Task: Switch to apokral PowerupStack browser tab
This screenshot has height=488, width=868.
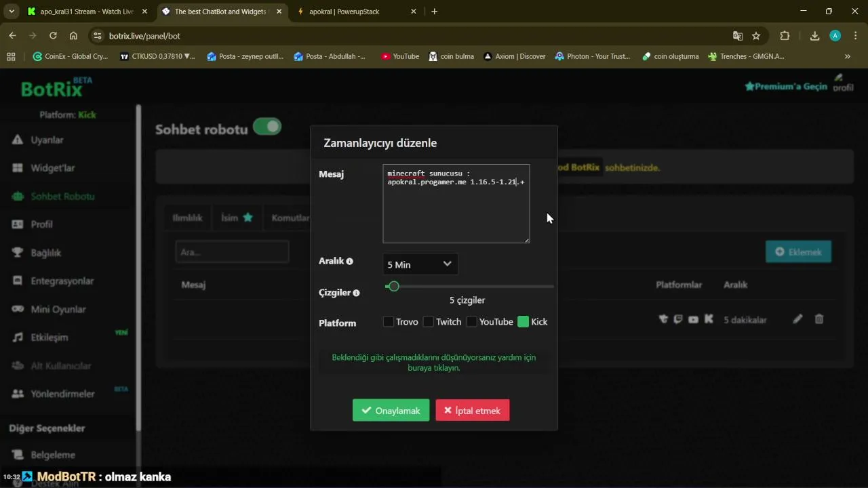Action: pos(357,12)
